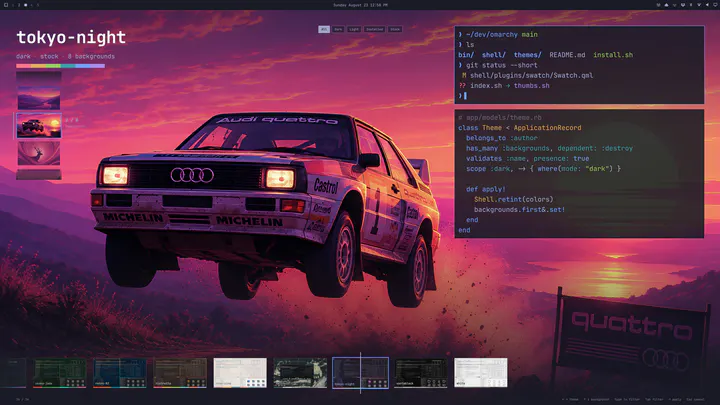Click "Esc cancel" hint in bottom bar
The height and width of the screenshot is (405, 720).
[695, 399]
